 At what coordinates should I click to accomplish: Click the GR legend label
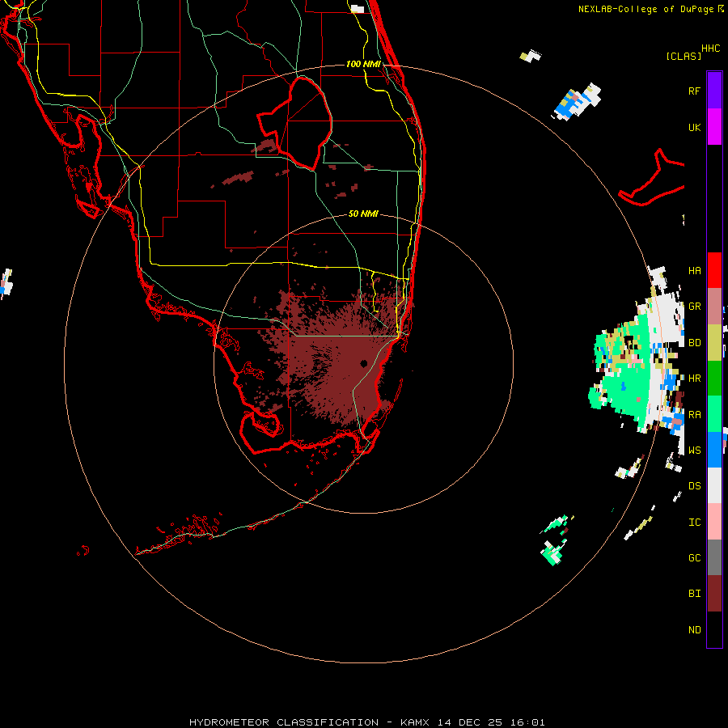tap(694, 307)
